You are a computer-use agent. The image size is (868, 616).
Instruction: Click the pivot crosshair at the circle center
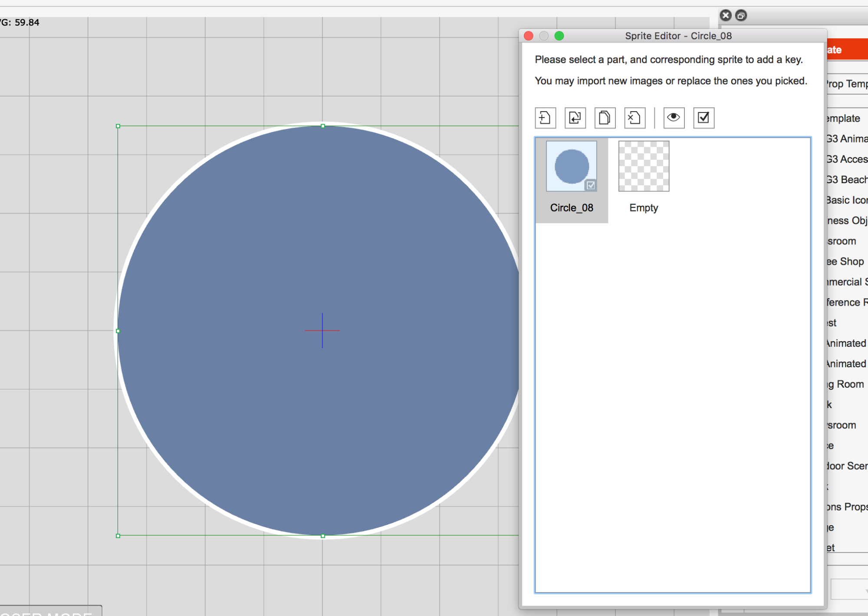[322, 330]
